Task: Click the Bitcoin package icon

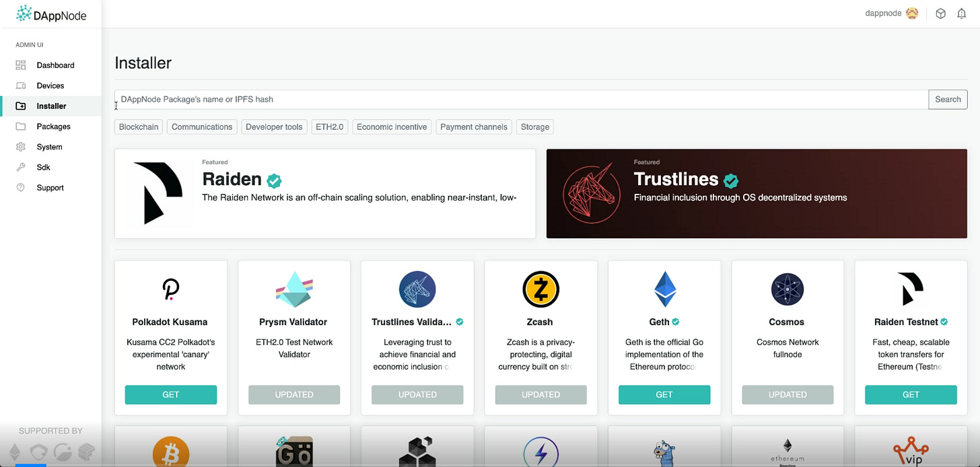Action: (x=171, y=452)
